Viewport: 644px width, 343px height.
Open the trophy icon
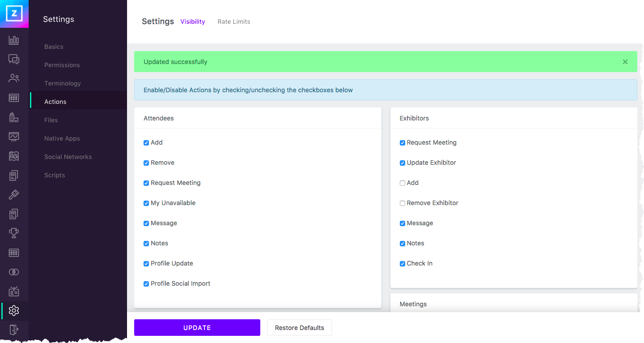coord(14,233)
